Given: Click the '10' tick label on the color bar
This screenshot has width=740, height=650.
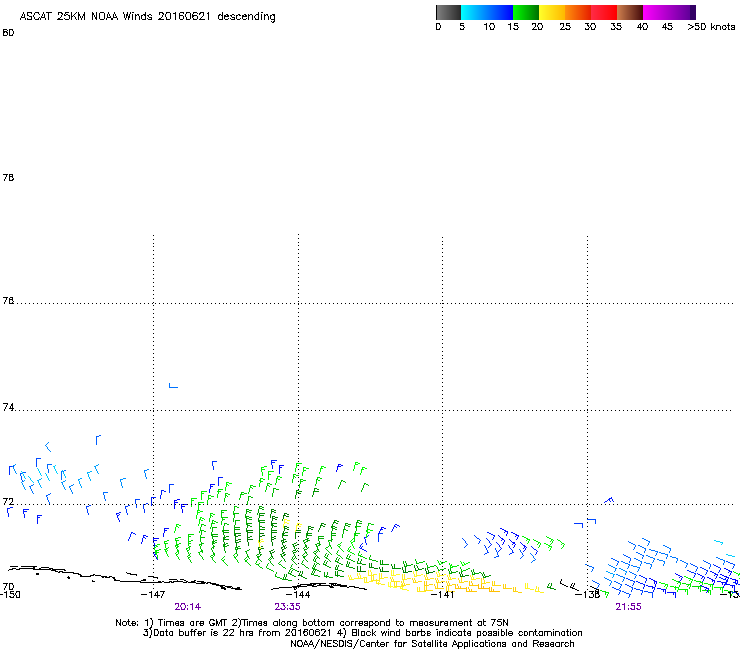Looking at the screenshot, I should tap(489, 27).
